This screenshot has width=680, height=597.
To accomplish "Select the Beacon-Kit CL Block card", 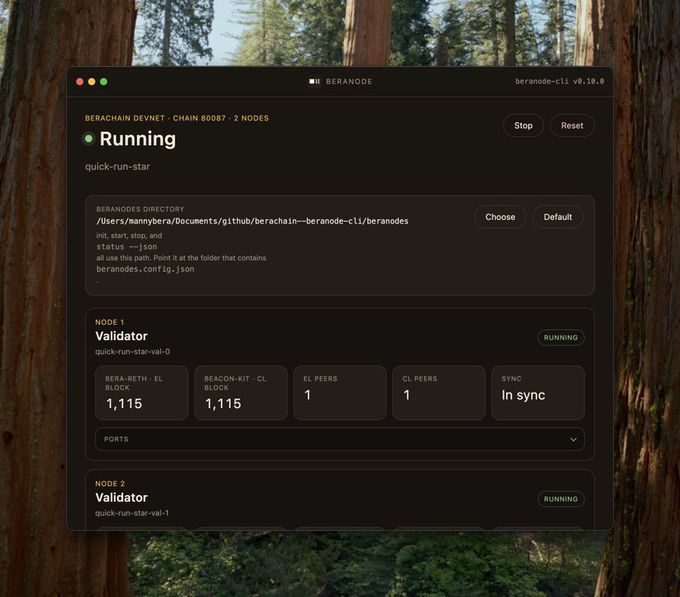I will click(241, 393).
